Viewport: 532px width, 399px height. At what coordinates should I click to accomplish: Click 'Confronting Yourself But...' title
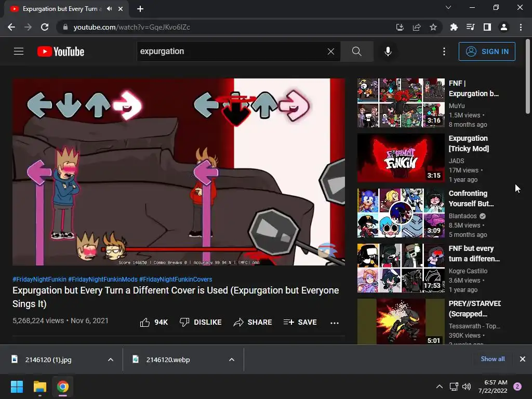point(471,198)
